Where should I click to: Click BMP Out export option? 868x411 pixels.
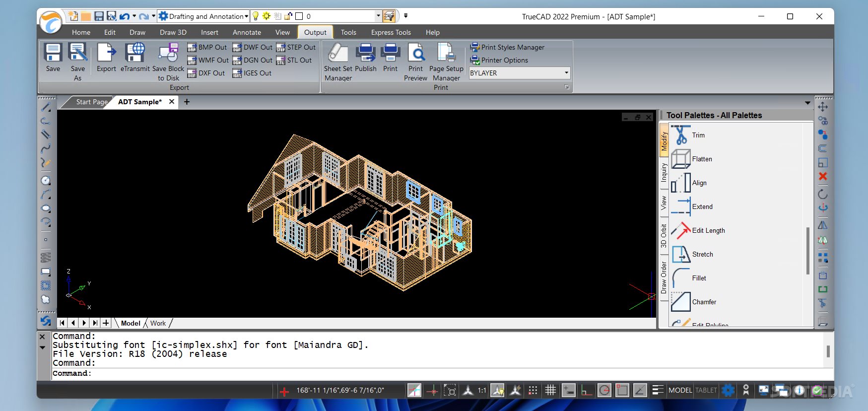pos(207,47)
